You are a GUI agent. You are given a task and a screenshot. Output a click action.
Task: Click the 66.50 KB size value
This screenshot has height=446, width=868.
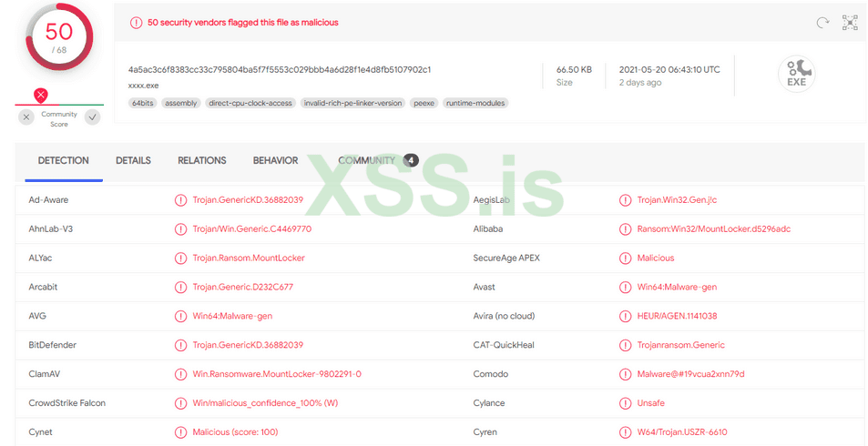coord(574,70)
